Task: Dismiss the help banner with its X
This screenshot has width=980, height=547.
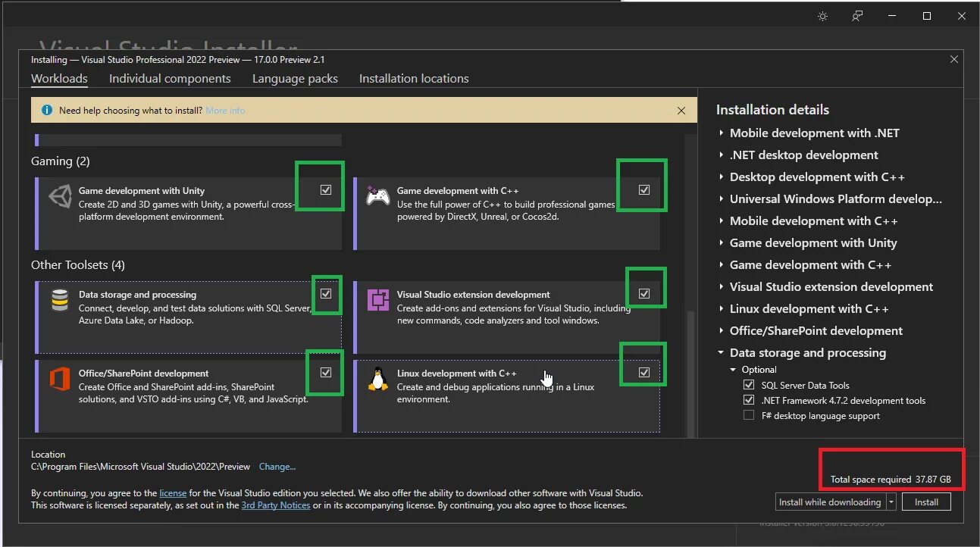Action: coord(681,111)
